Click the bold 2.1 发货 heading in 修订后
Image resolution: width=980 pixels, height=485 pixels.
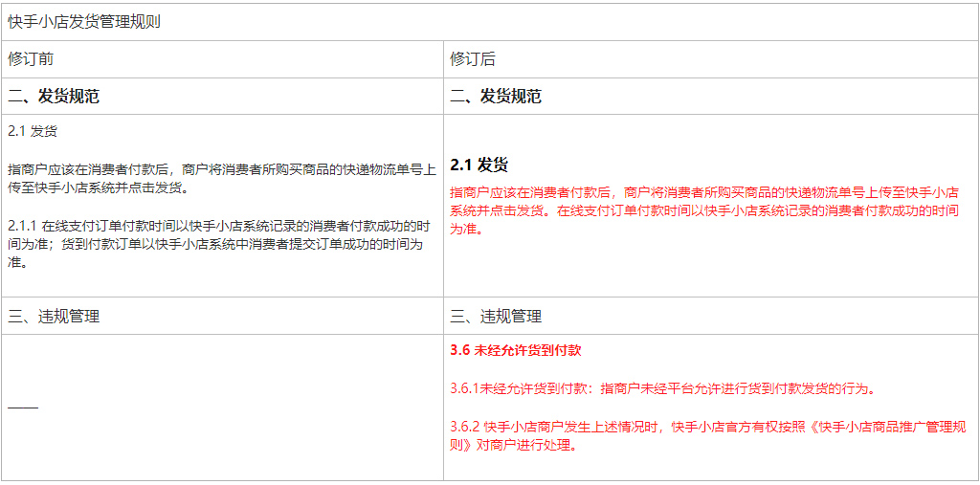point(479,165)
